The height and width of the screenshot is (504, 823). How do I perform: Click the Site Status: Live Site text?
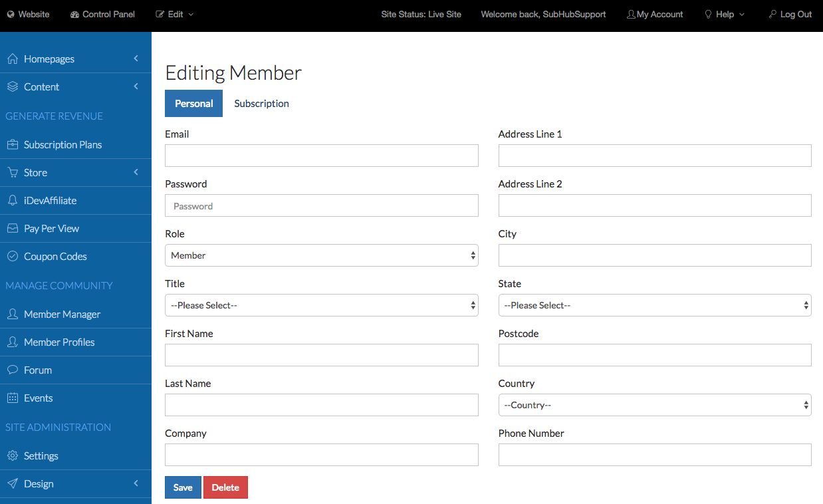pos(421,14)
